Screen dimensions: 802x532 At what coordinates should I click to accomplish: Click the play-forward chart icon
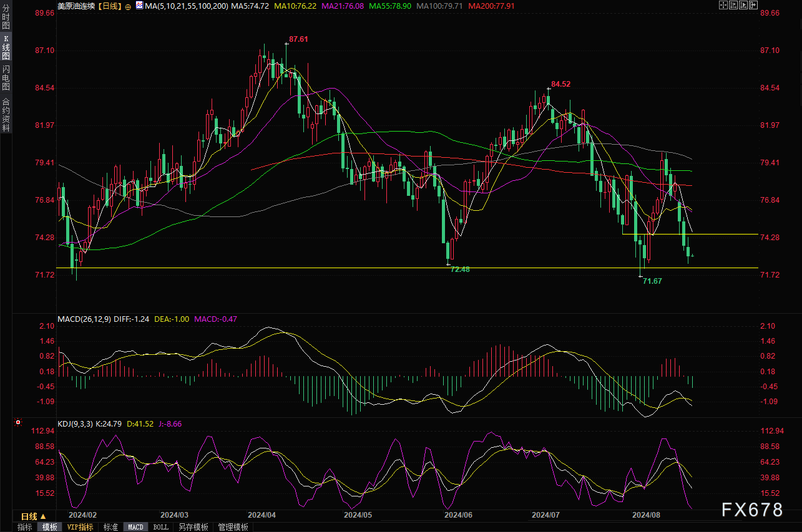click(743, 6)
